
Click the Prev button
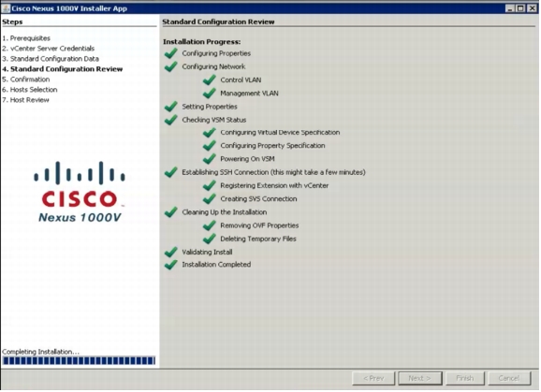(373, 378)
